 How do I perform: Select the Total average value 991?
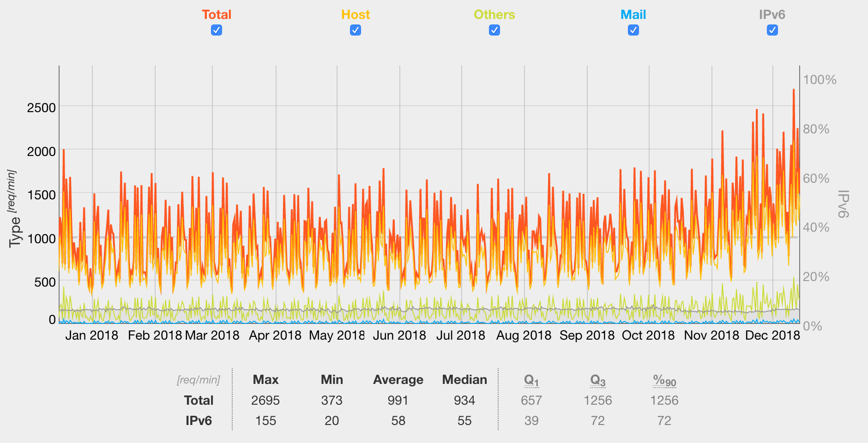point(398,400)
